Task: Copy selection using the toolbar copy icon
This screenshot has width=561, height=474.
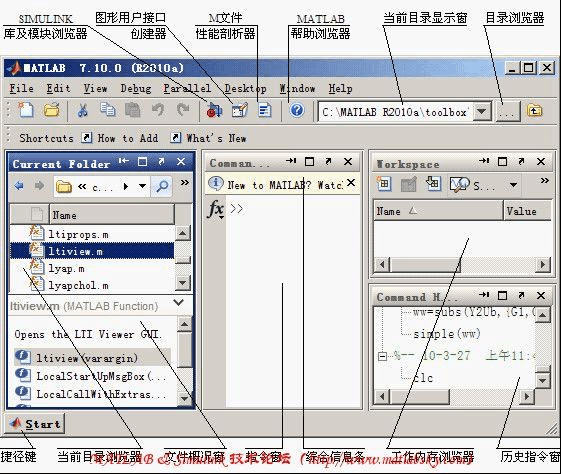Action: [x=107, y=110]
